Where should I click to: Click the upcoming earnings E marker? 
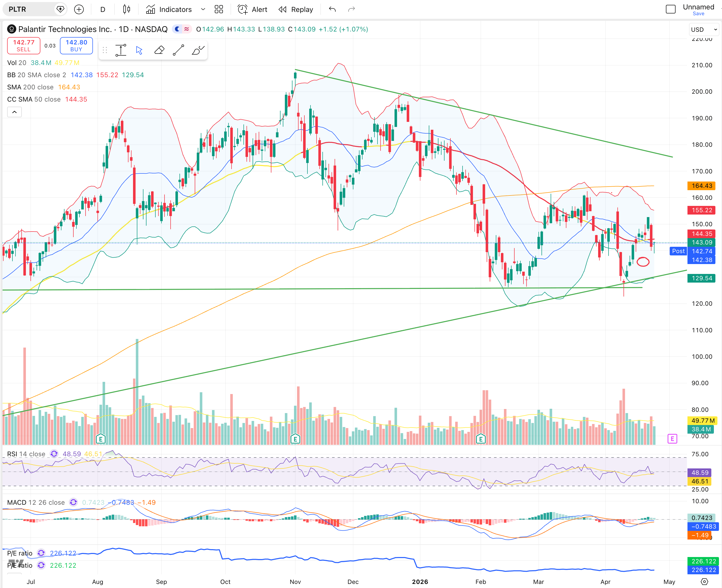[672, 439]
